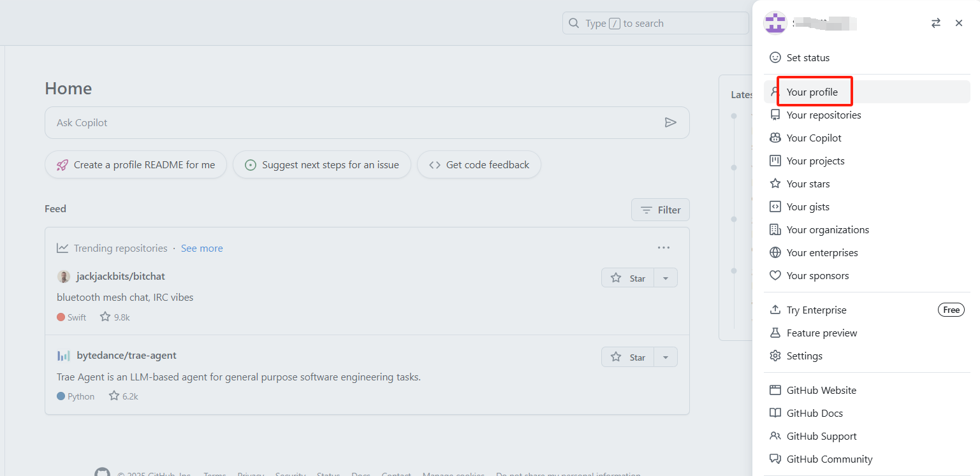The image size is (980, 476).
Task: Close the user menu panel
Action: pyautogui.click(x=959, y=23)
